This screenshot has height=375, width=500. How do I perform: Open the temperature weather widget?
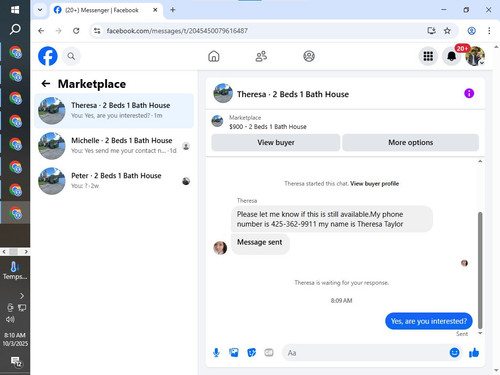pos(15,271)
